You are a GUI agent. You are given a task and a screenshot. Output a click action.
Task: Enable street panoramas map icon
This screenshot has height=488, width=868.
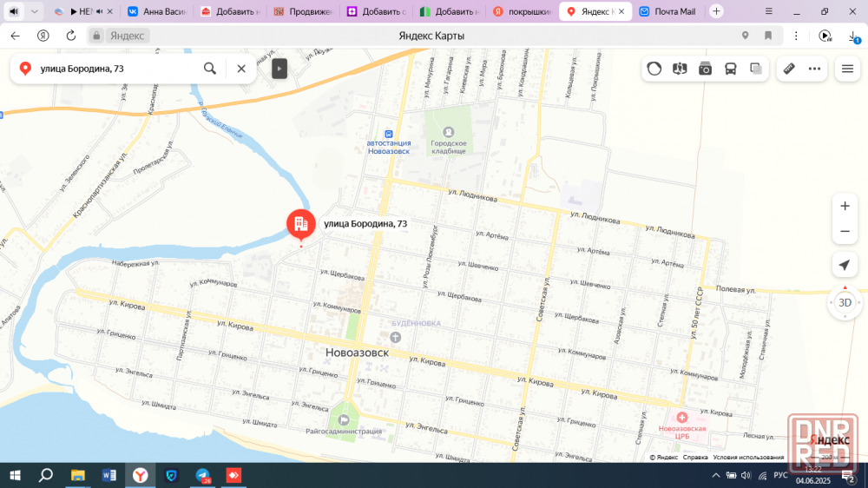[680, 69]
